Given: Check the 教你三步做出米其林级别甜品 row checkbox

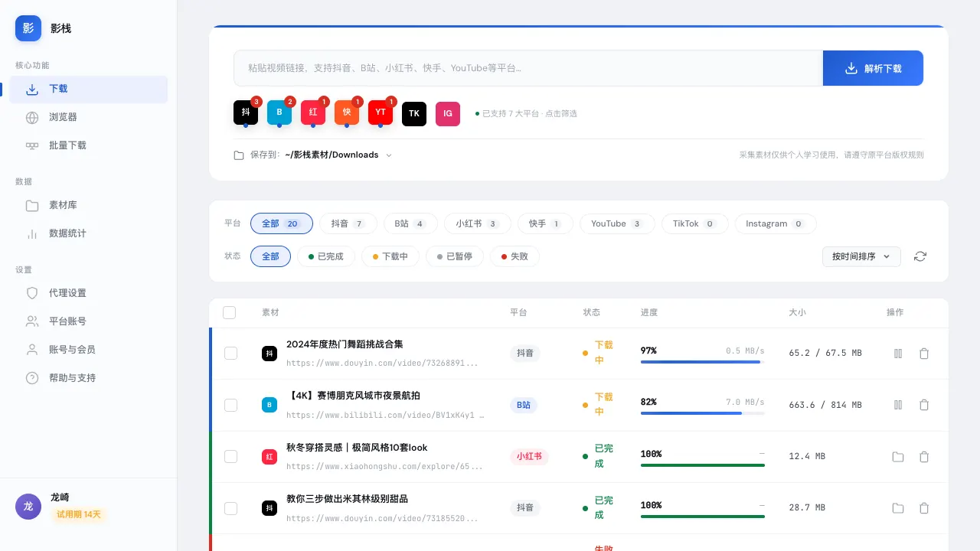Looking at the screenshot, I should (230, 508).
